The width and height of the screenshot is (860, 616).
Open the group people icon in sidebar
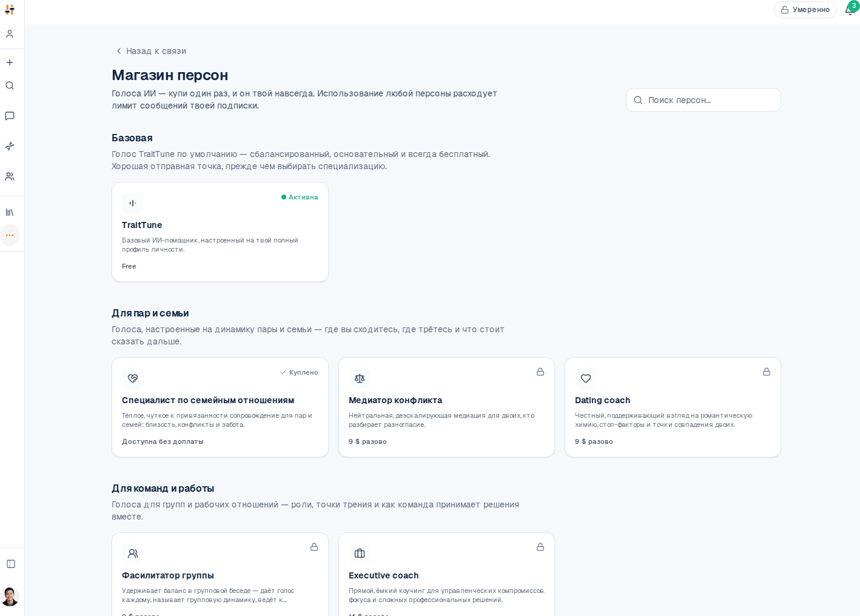pos(10,176)
